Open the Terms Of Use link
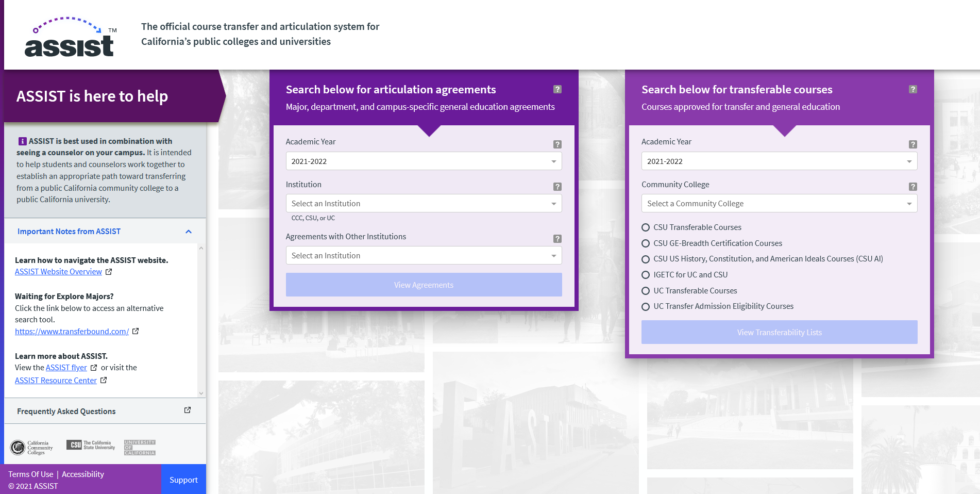This screenshot has height=494, width=980. click(x=30, y=474)
